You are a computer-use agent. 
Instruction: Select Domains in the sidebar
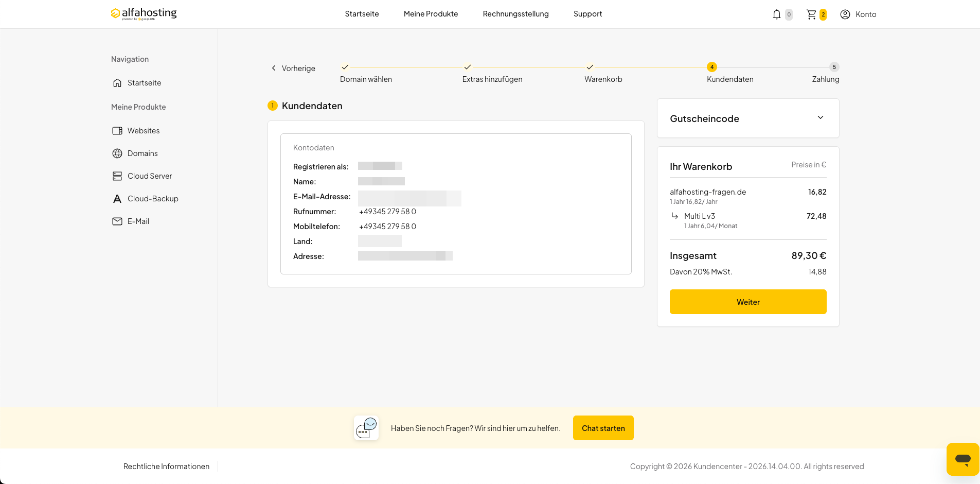pos(142,153)
